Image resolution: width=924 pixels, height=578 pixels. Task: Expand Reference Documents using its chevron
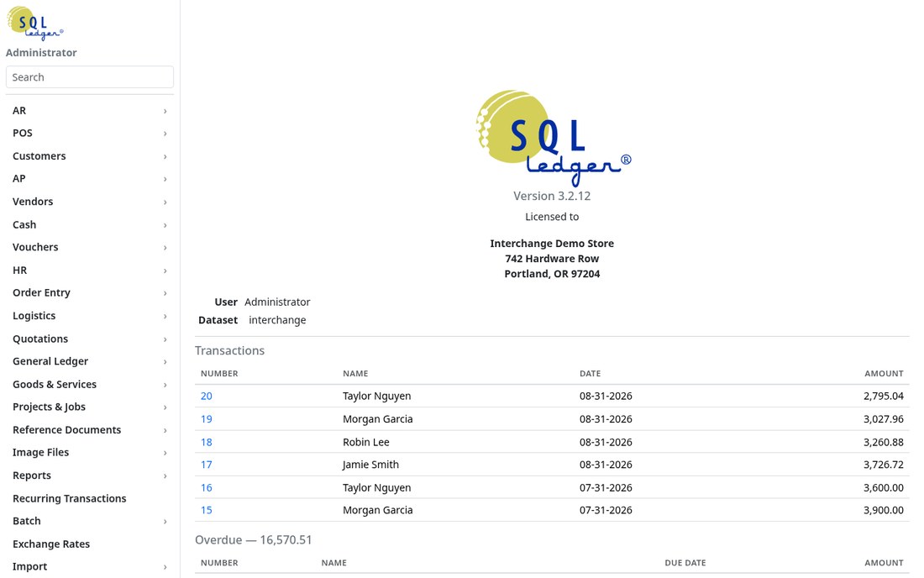pyautogui.click(x=165, y=430)
